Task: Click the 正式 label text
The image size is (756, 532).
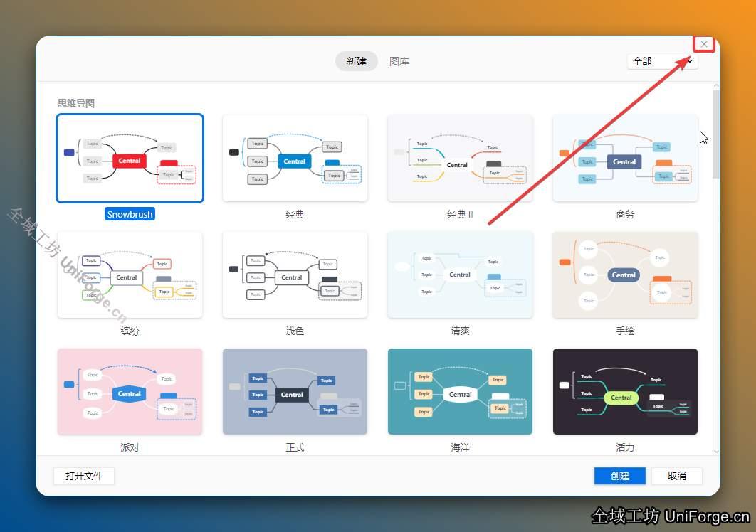Action: pyautogui.click(x=295, y=447)
